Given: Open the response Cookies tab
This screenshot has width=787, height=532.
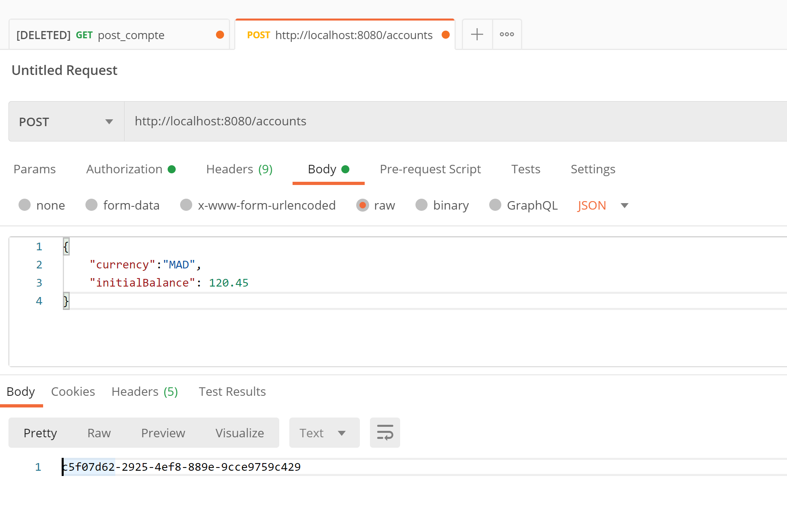Looking at the screenshot, I should click(73, 392).
